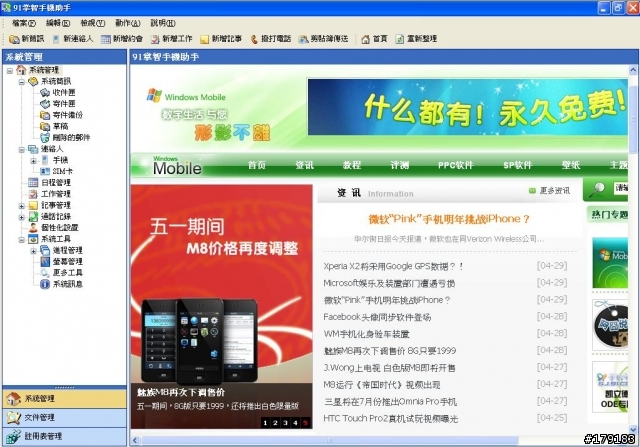Image resolution: width=640 pixels, height=447 pixels.
Task: Open the orange 微软"Pink"手机 headline link
Action: [x=449, y=219]
